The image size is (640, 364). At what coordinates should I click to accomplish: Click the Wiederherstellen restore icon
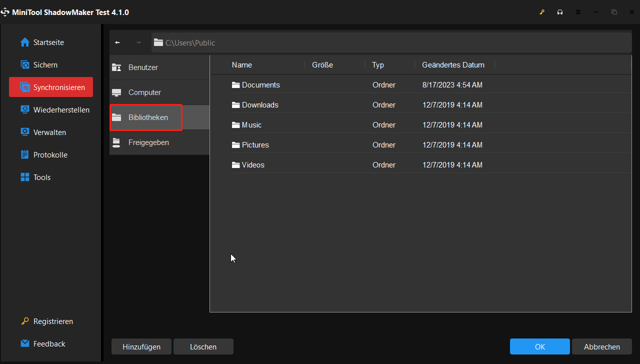click(x=25, y=110)
